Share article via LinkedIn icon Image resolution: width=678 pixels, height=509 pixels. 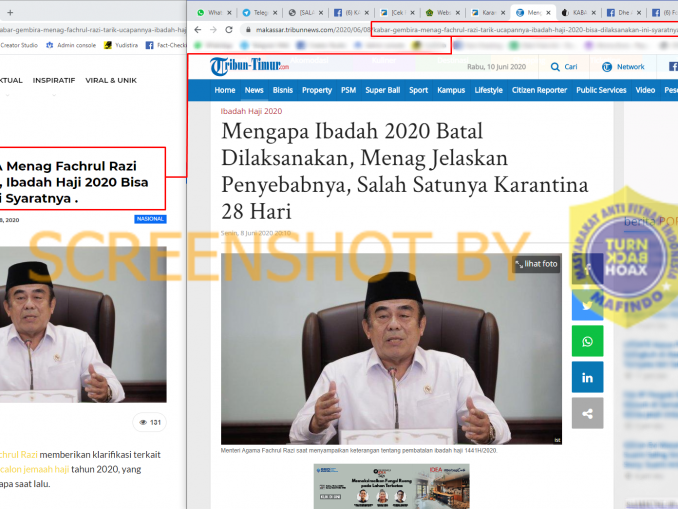(587, 378)
